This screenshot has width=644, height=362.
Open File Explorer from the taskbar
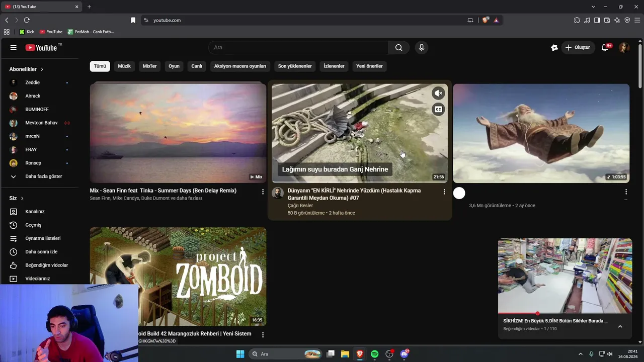[x=345, y=354]
